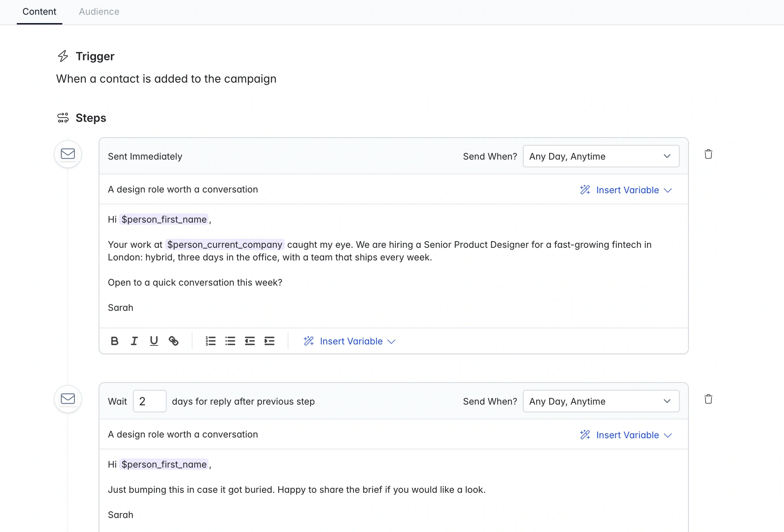Open Insert Variable in second subject line
Image resolution: width=784 pixels, height=532 pixels.
(x=626, y=435)
